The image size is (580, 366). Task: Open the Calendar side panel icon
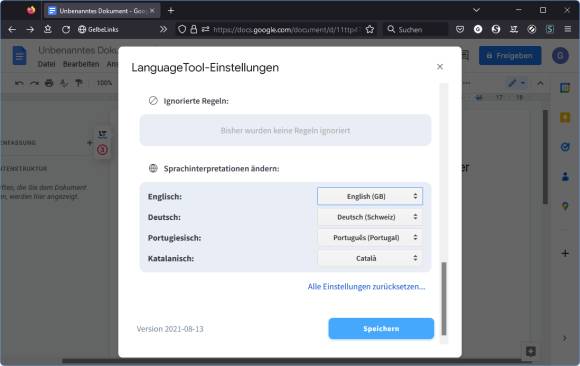pyautogui.click(x=565, y=88)
